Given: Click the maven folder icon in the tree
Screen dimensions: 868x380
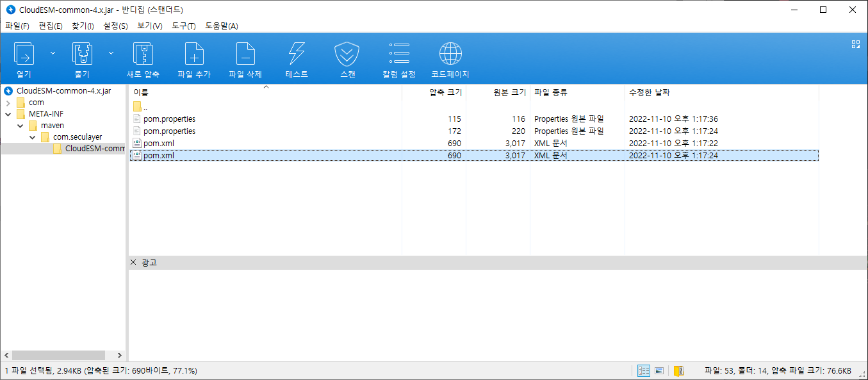Looking at the screenshot, I should tap(33, 126).
